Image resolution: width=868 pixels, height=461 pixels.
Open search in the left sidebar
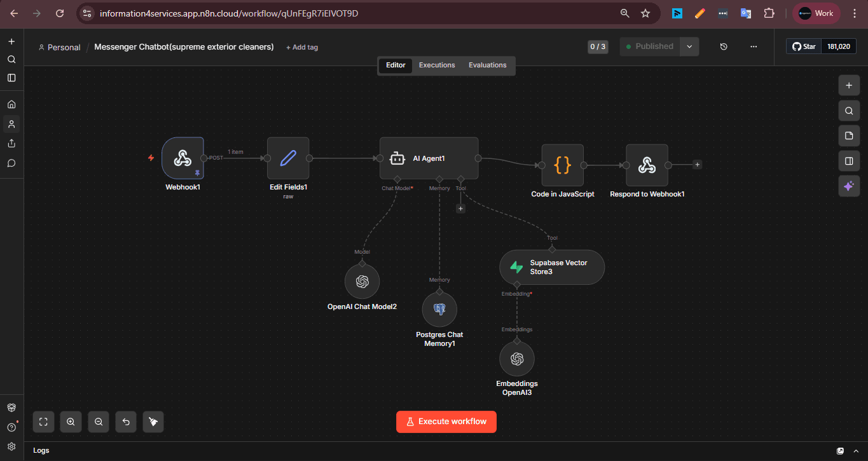pyautogui.click(x=11, y=59)
